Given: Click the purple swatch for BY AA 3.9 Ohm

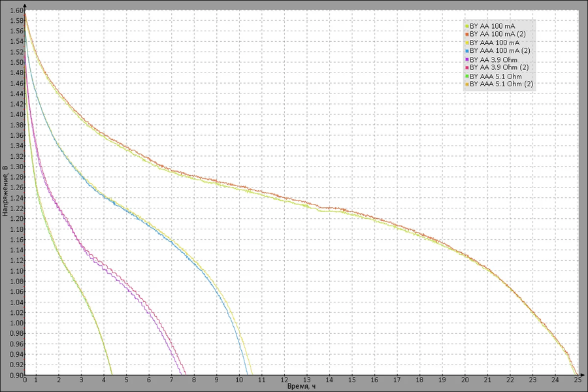Looking at the screenshot, I should 467,60.
